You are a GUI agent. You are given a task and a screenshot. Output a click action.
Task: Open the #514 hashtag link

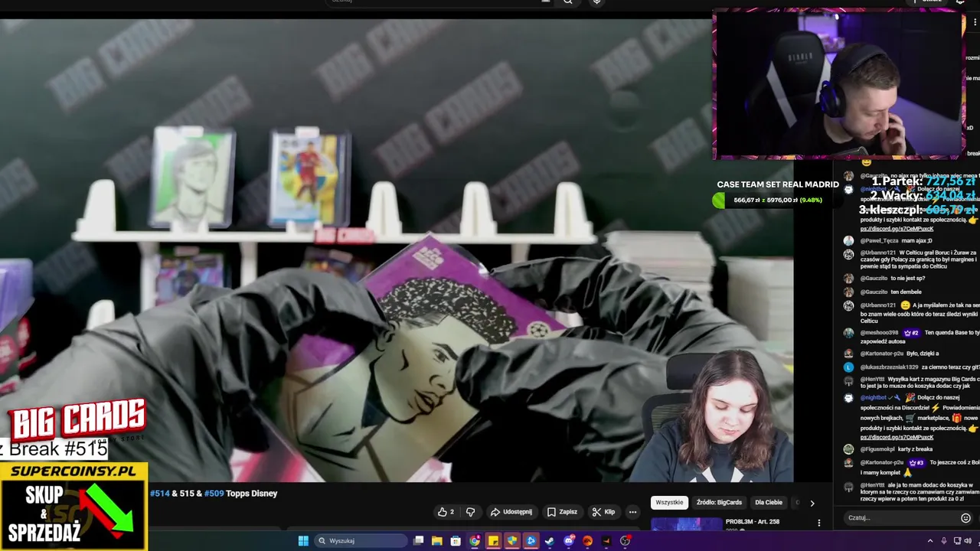pyautogui.click(x=159, y=494)
